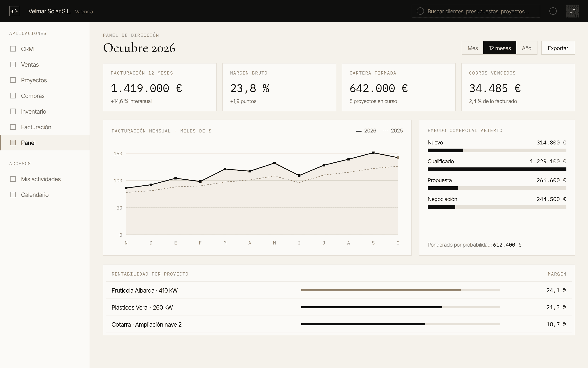588x368 pixels.
Task: Click the search magnifier circle icon
Action: (420, 11)
